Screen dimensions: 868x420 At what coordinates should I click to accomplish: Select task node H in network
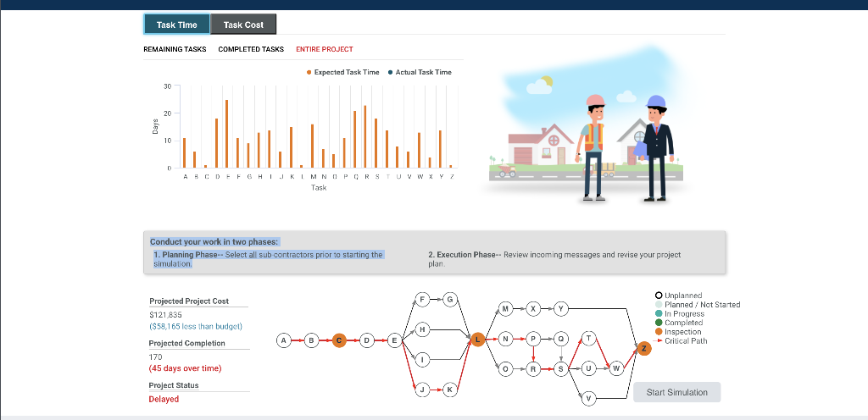pos(422,330)
